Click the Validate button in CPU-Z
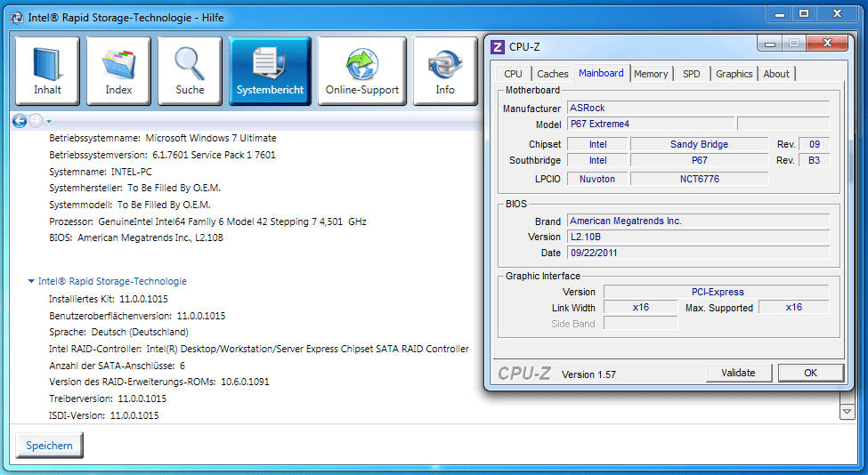 (738, 373)
